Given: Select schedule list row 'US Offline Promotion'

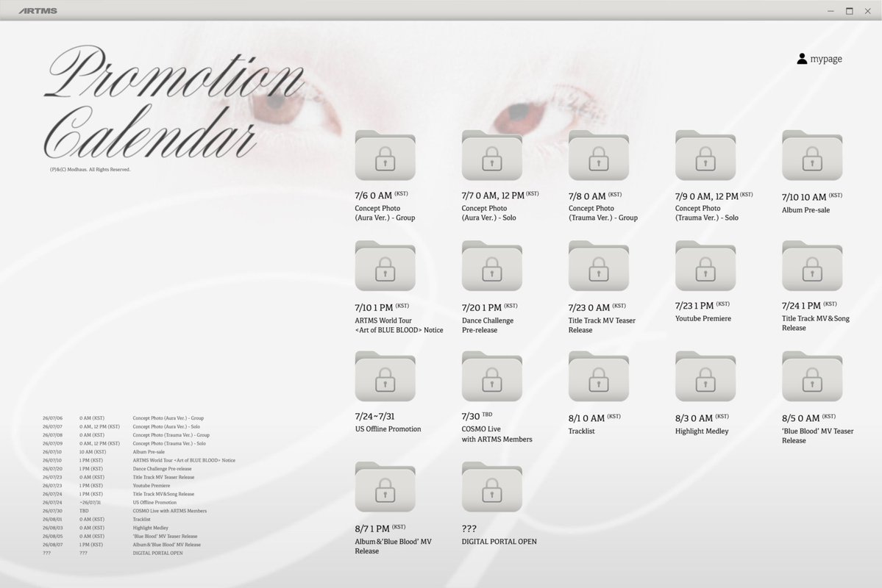Looking at the screenshot, I should click(110, 503).
